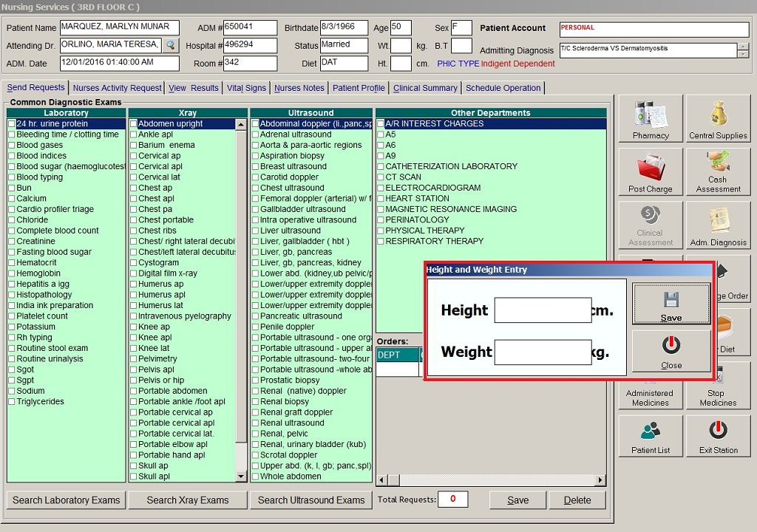
Task: Open the Post Charge function
Action: point(651,172)
